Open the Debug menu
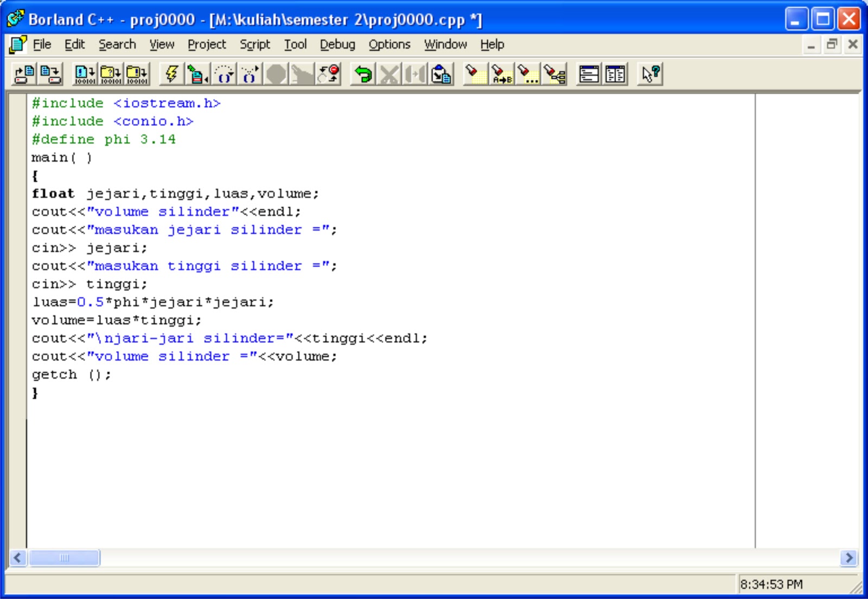This screenshot has width=868, height=599. [337, 44]
